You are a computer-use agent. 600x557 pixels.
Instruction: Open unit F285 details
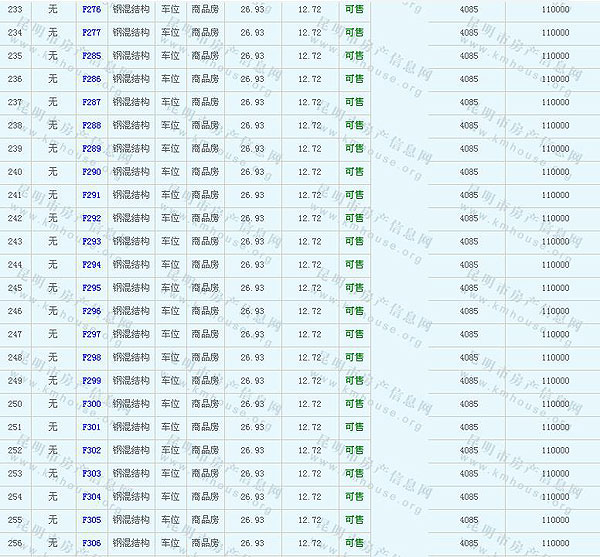pyautogui.click(x=91, y=56)
